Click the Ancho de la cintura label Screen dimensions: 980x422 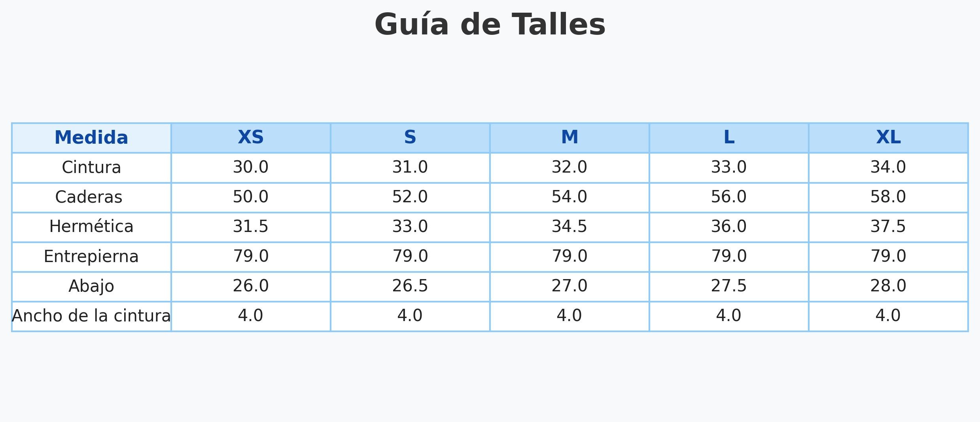tap(91, 316)
